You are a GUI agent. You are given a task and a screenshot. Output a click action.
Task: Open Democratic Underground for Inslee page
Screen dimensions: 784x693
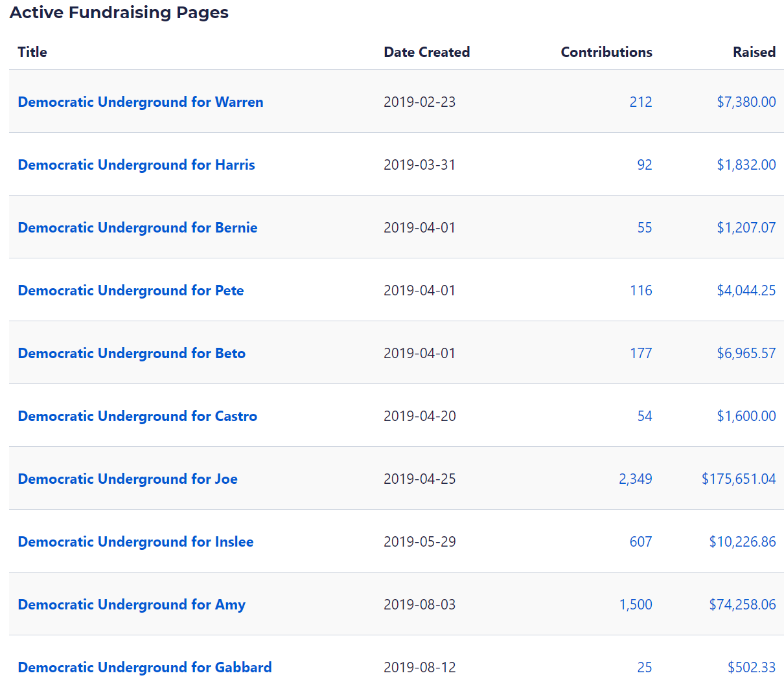(x=135, y=541)
